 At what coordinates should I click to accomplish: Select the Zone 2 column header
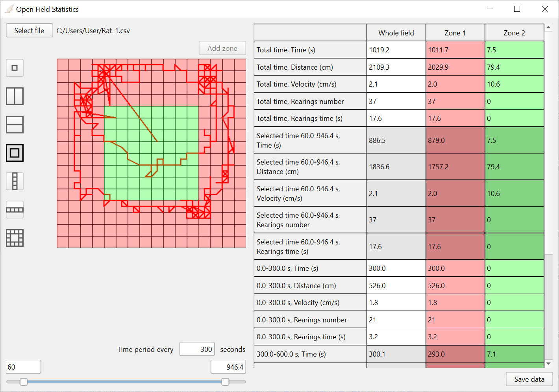pos(514,33)
